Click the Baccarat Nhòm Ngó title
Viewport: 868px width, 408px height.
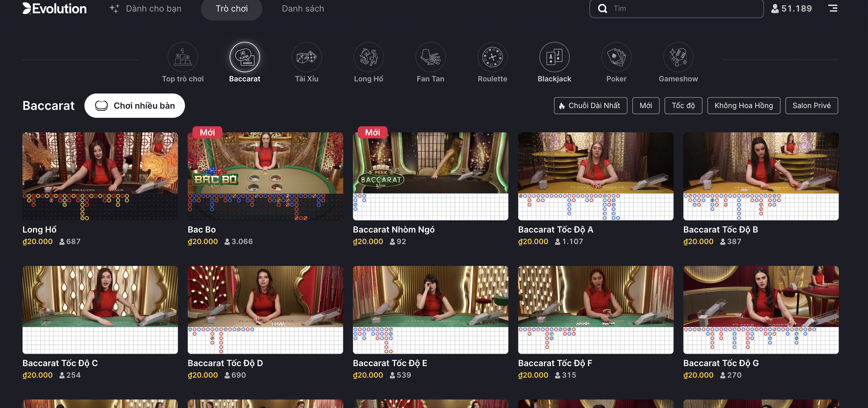[394, 229]
